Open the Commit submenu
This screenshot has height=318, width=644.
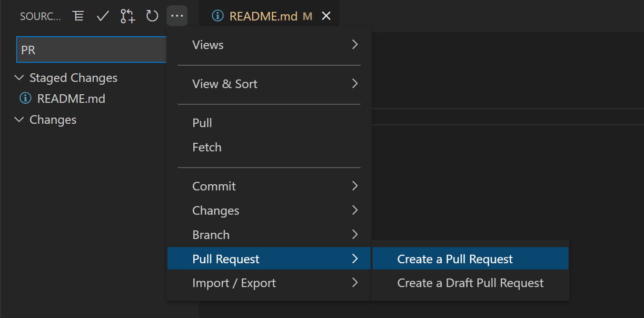214,186
